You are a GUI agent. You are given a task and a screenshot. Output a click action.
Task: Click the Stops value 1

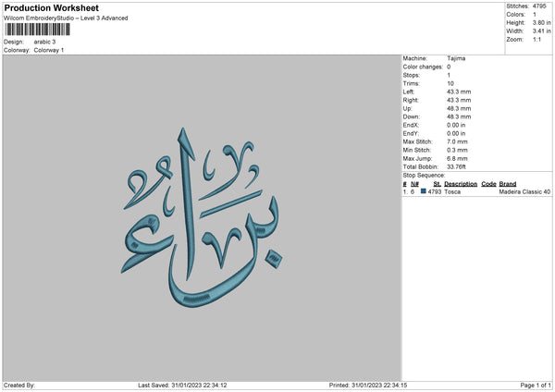[449, 75]
